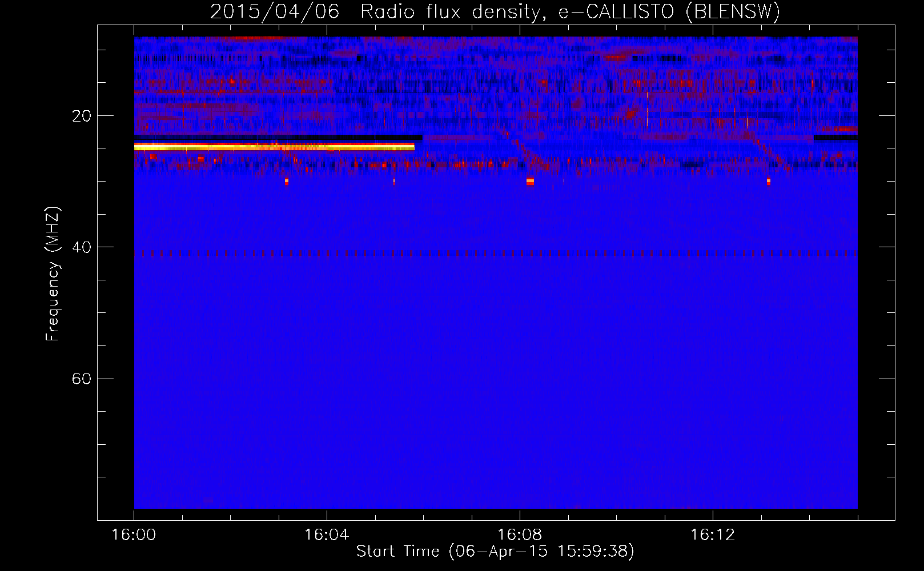
Task: Click the 'Frequency (MHZ)' axis label
Action: [53, 274]
